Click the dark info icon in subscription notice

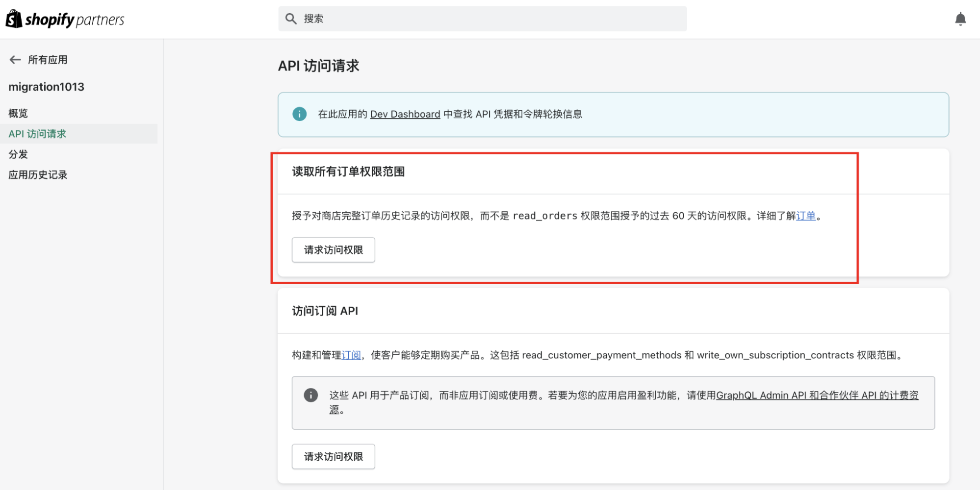(310, 395)
